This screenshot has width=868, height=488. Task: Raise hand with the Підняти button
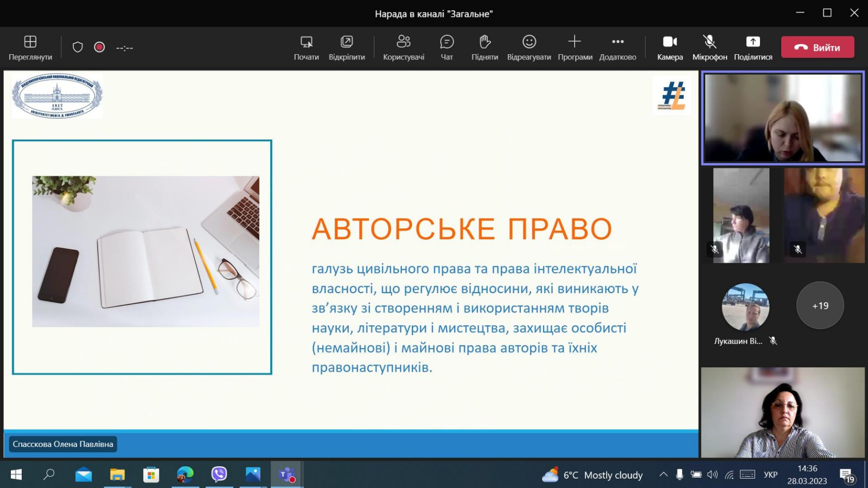[x=484, y=48]
